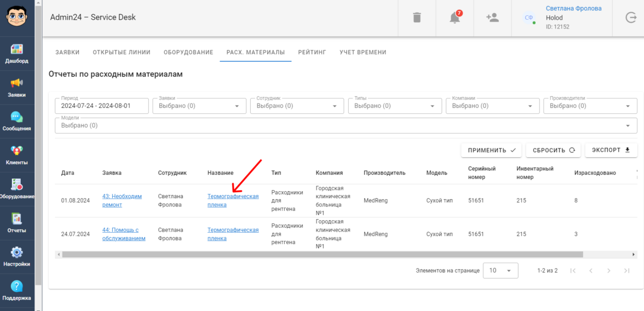Click the horizontal table scrollbar
The image size is (644, 311).
[322, 255]
